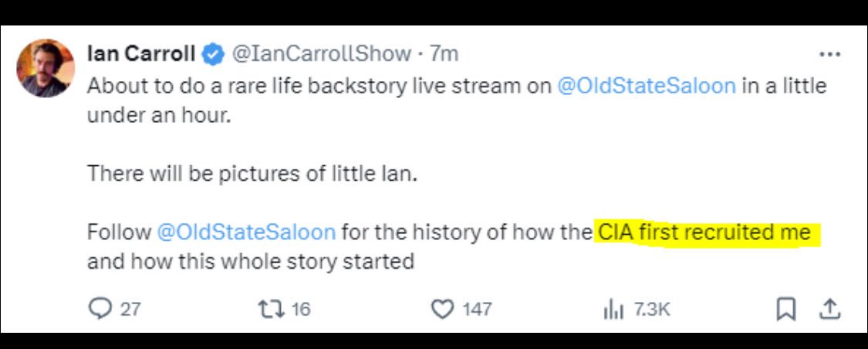Click the 16 reposts count
Screen dimensions: 868x349
coord(301,310)
